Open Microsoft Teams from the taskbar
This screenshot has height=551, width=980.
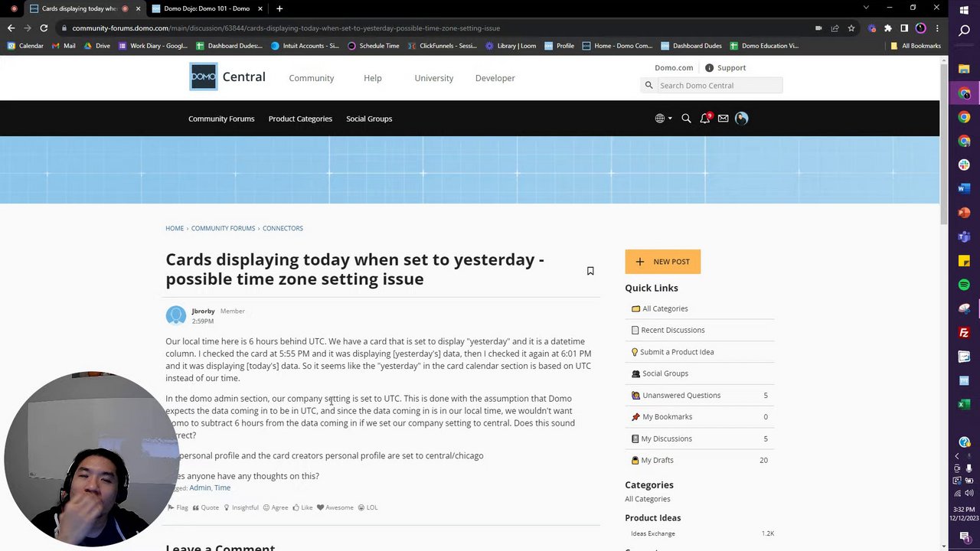coord(964,236)
